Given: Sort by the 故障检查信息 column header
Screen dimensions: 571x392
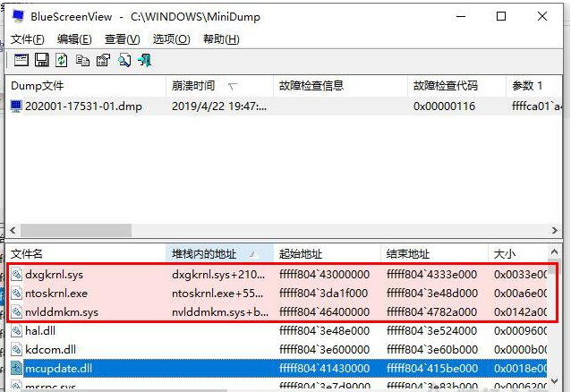Looking at the screenshot, I should [x=340, y=86].
